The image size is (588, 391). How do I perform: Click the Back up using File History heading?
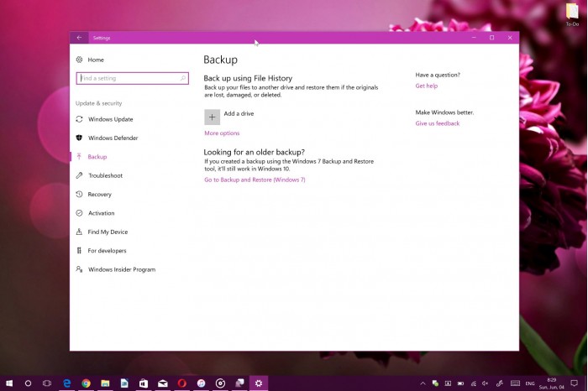248,78
